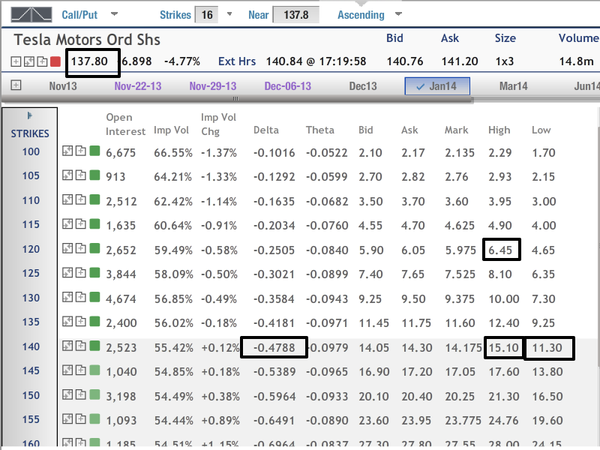Expand the expirations row plus icon
Image resolution: width=600 pixels, height=450 pixels.
point(16,85)
